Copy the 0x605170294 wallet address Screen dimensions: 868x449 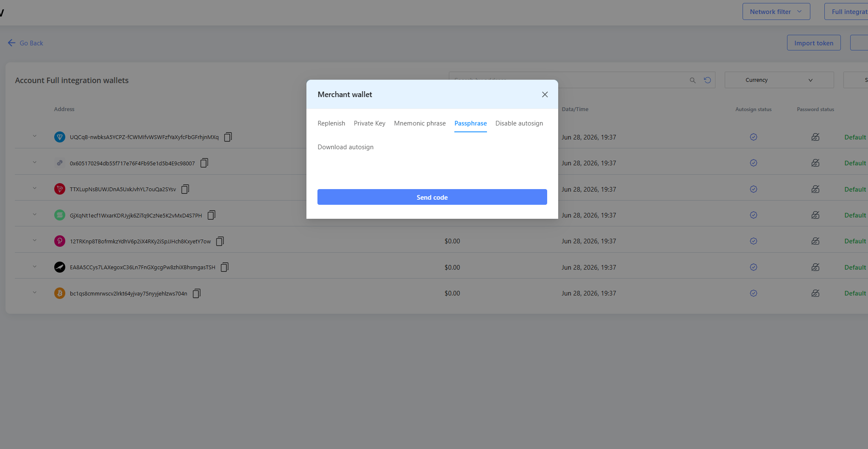click(x=204, y=163)
